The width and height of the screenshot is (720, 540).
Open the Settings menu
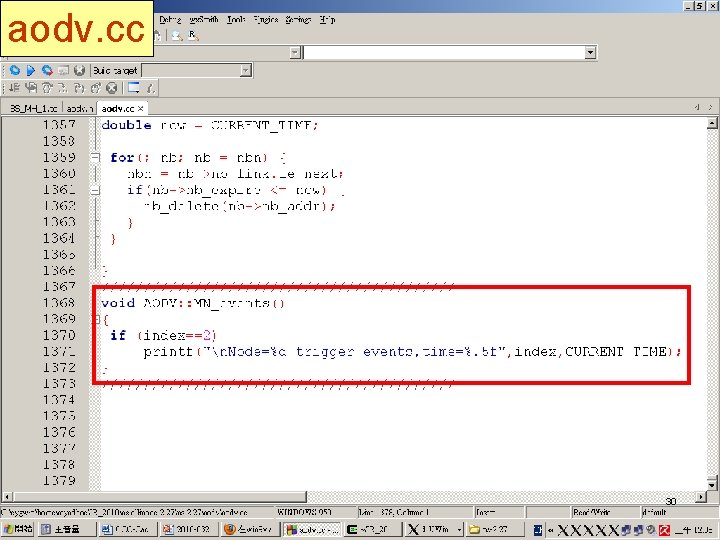point(298,19)
